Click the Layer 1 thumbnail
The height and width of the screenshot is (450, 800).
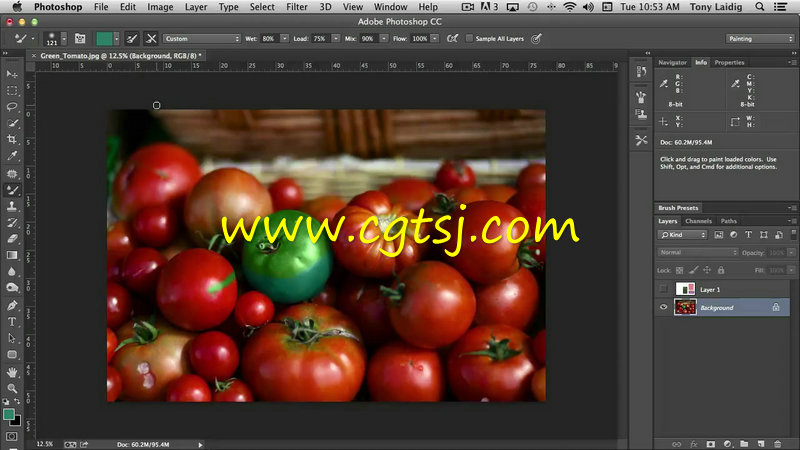(685, 289)
